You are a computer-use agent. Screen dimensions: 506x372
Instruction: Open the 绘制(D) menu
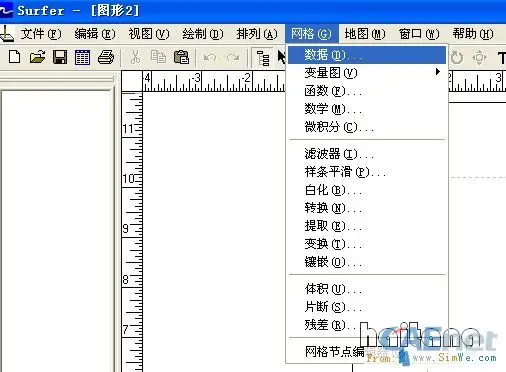click(203, 34)
